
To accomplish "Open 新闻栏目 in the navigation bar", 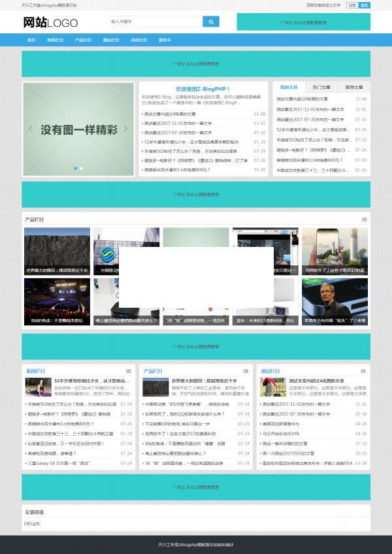I will 55,40.
